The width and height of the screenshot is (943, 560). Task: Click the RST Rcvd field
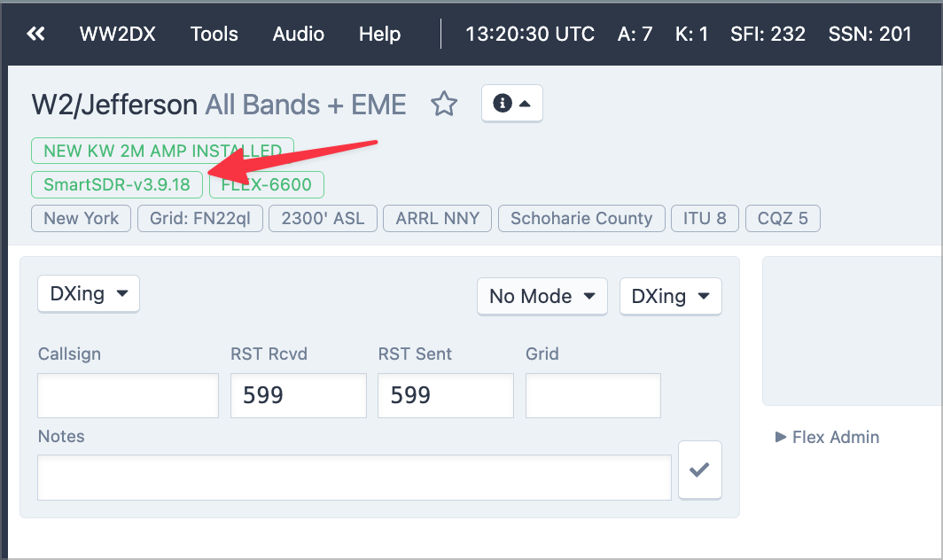(x=298, y=395)
